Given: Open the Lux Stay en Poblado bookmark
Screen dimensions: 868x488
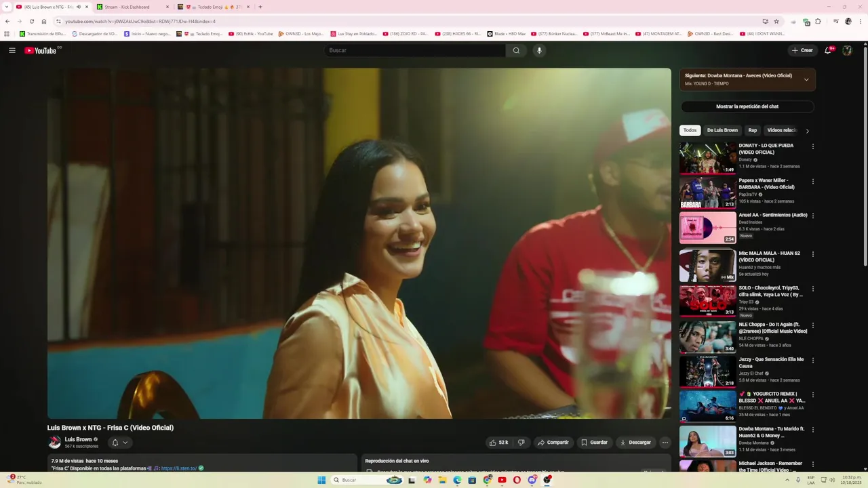Looking at the screenshot, I should (x=353, y=33).
